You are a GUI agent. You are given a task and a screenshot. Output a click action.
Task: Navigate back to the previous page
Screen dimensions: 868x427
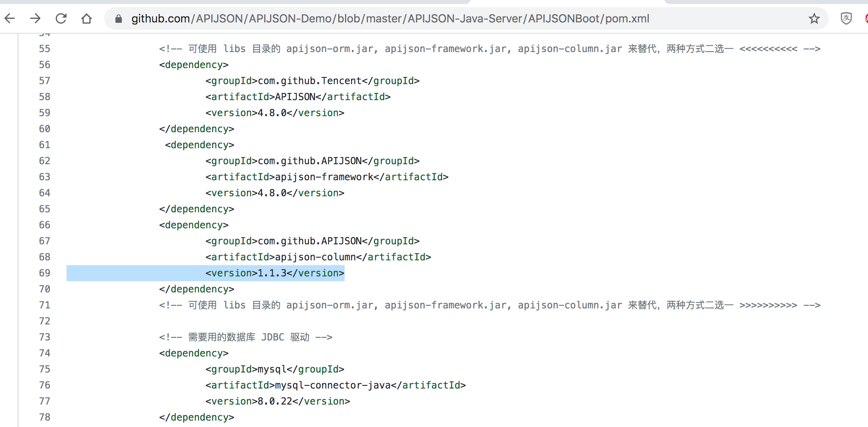tap(10, 18)
